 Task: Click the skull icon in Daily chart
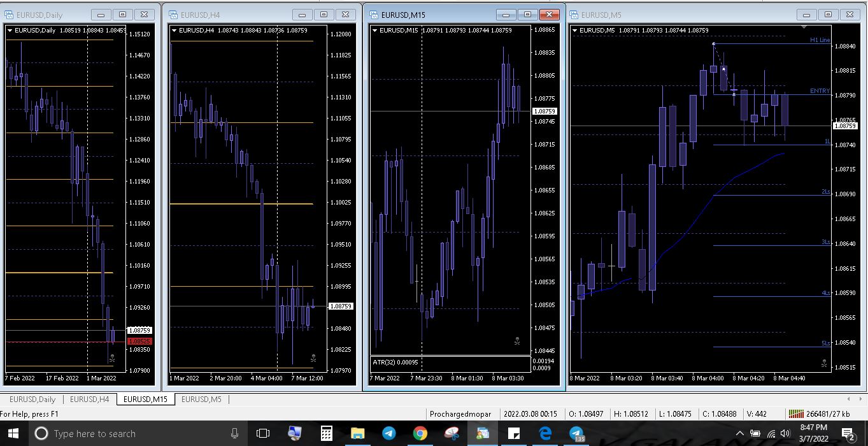tap(112, 359)
